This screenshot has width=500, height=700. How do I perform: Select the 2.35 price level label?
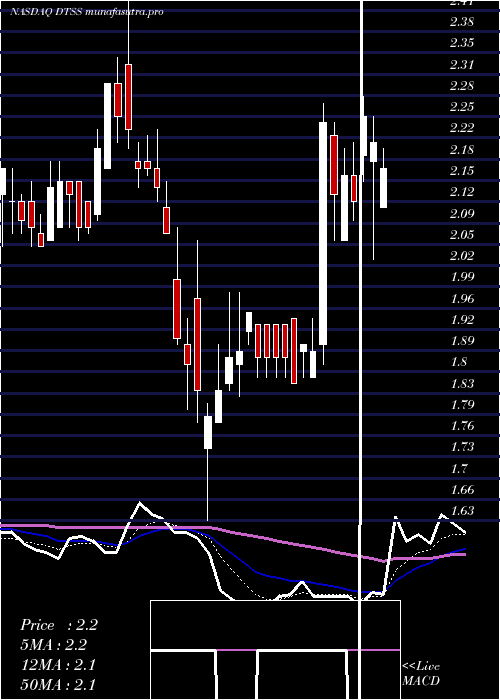point(462,43)
